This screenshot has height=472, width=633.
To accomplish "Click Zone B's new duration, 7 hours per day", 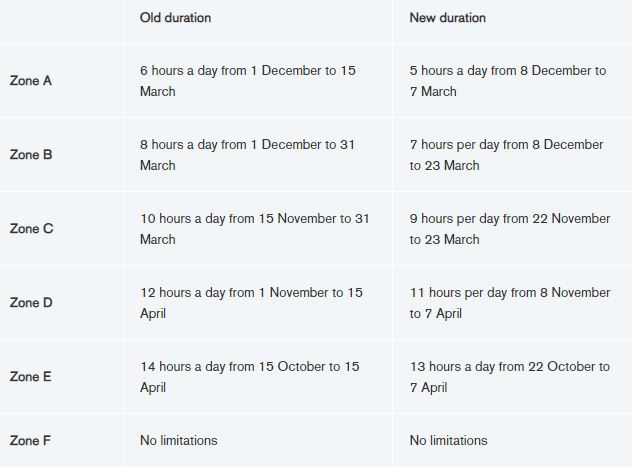I will pos(507,155).
